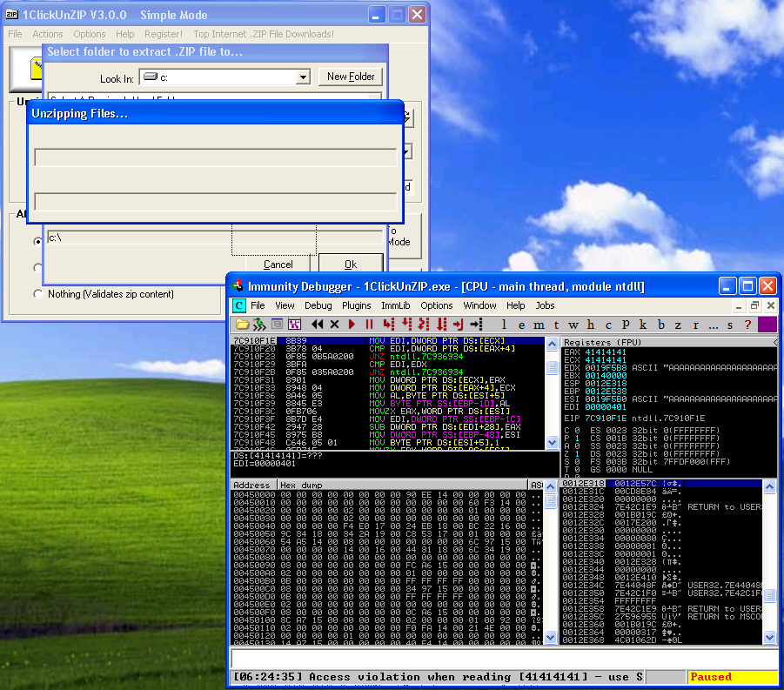
Task: Click the Step into toolbar icon
Action: pyautogui.click(x=388, y=325)
